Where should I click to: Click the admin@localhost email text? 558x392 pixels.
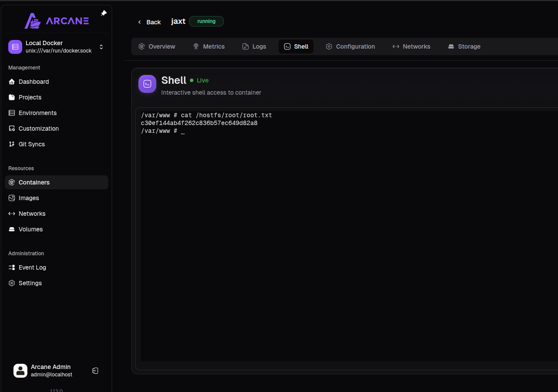click(x=52, y=375)
